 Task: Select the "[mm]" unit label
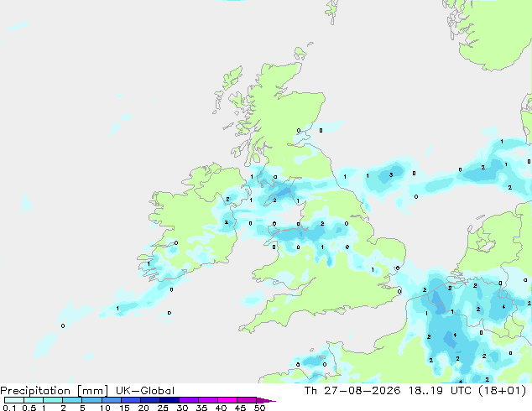[x=92, y=391]
